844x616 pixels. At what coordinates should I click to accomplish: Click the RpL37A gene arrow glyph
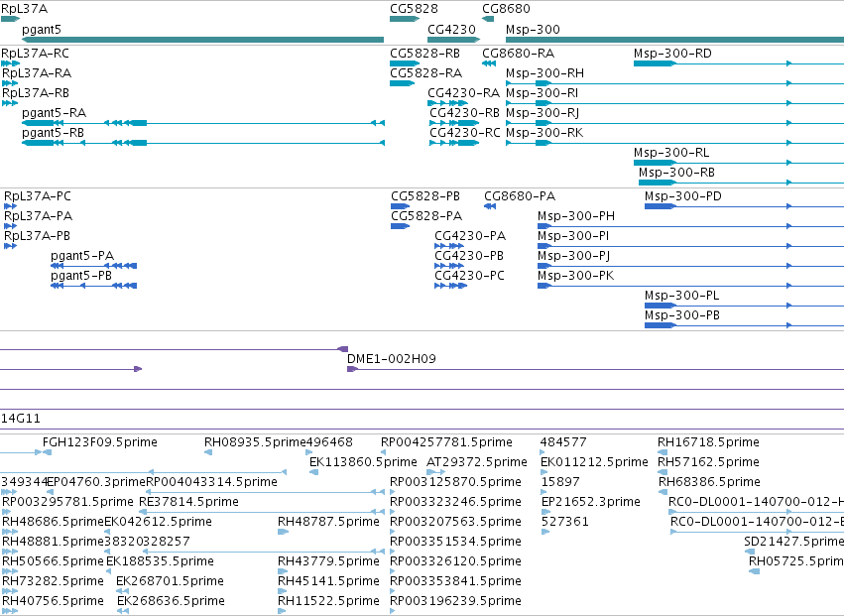click(x=10, y=20)
